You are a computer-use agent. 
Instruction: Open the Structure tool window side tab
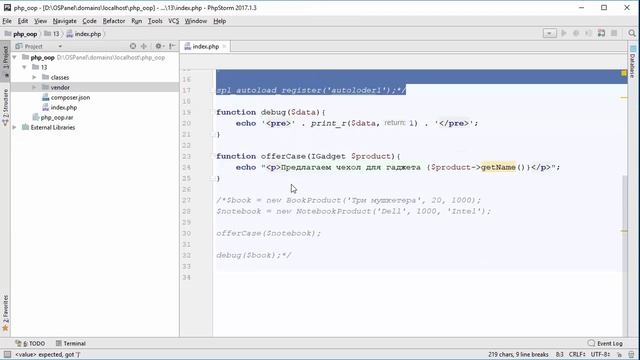coord(5,107)
